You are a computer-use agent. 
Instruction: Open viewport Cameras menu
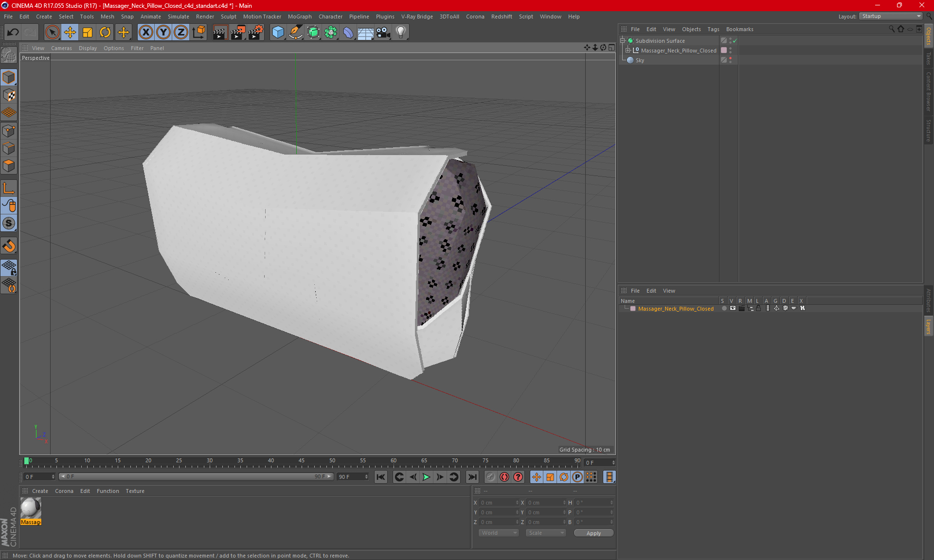pyautogui.click(x=61, y=48)
